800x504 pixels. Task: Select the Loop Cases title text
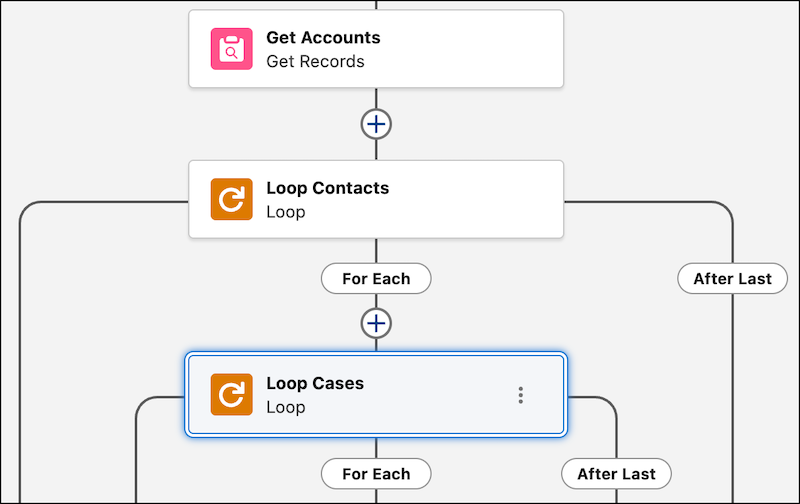pyautogui.click(x=315, y=383)
